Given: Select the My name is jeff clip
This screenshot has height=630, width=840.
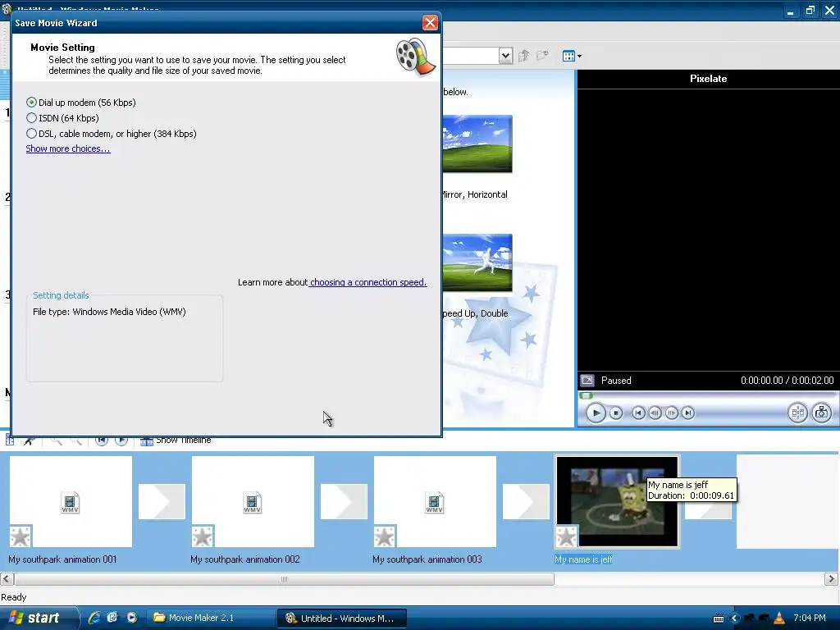Looking at the screenshot, I should pyautogui.click(x=617, y=501).
